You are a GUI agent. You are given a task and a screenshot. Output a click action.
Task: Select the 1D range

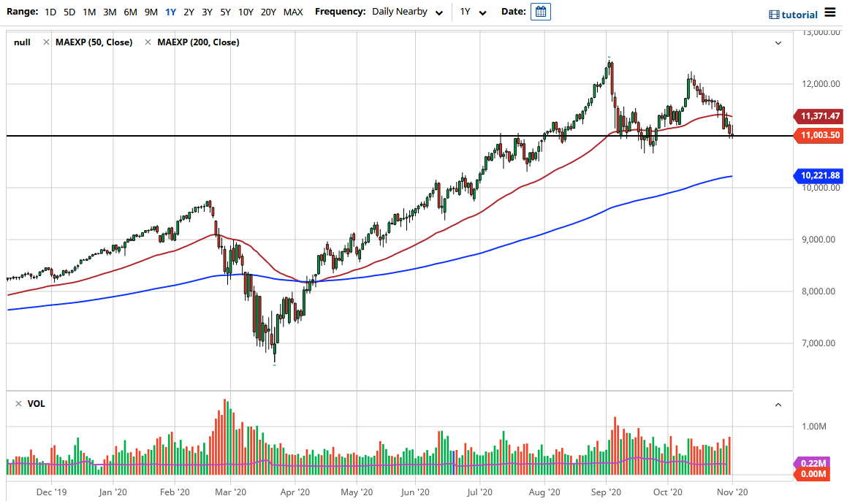pyautogui.click(x=50, y=12)
